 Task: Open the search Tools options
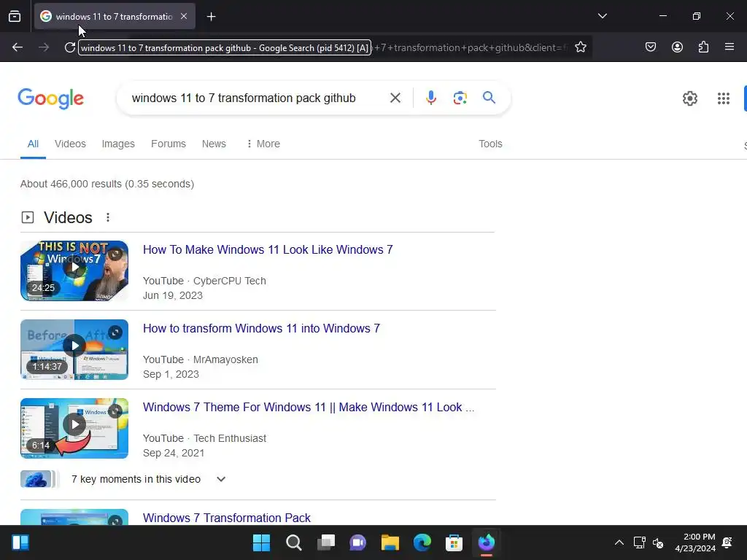pyautogui.click(x=490, y=144)
